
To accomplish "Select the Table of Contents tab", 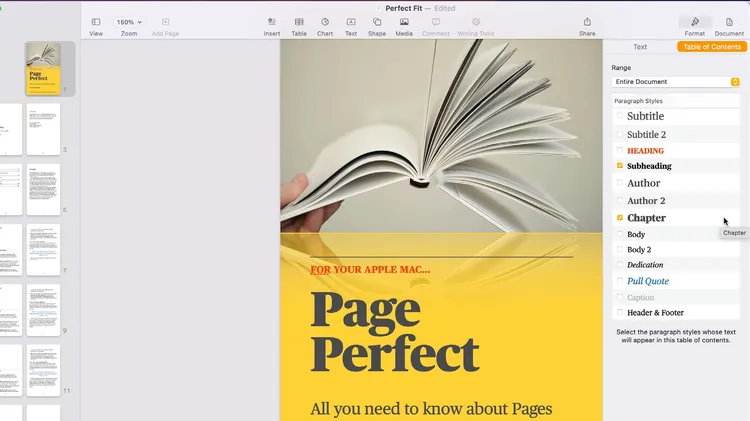I will coord(711,47).
